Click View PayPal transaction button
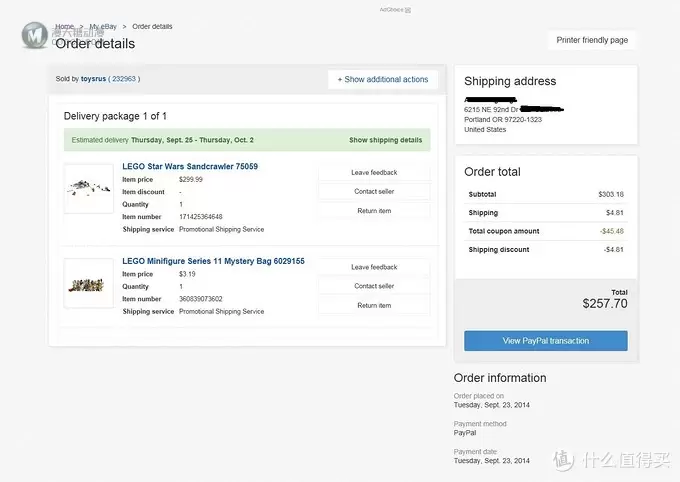The height and width of the screenshot is (482, 680). pyautogui.click(x=546, y=341)
